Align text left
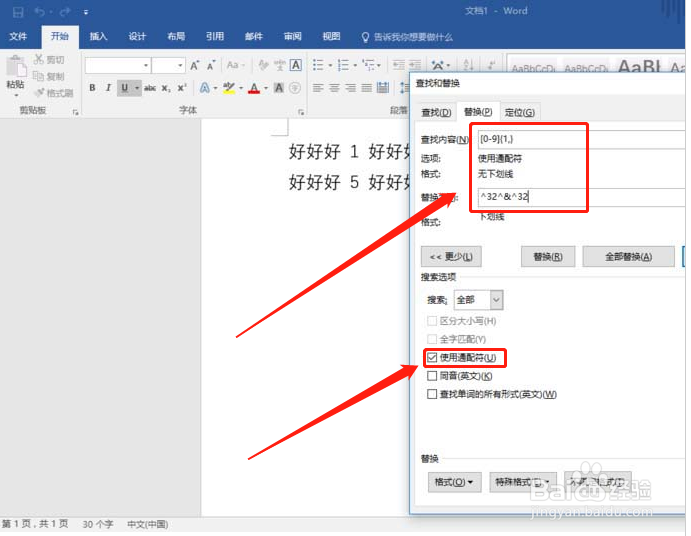The image size is (691, 536). (x=318, y=88)
